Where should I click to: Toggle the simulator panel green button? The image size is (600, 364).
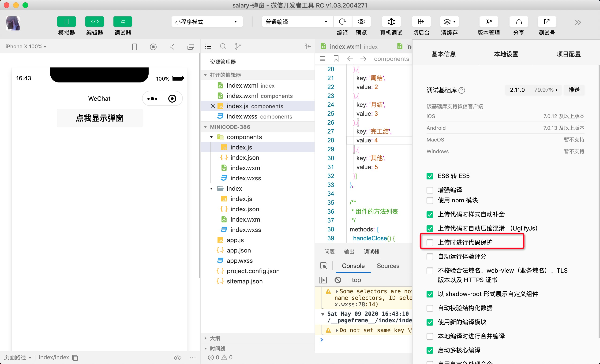click(x=66, y=22)
